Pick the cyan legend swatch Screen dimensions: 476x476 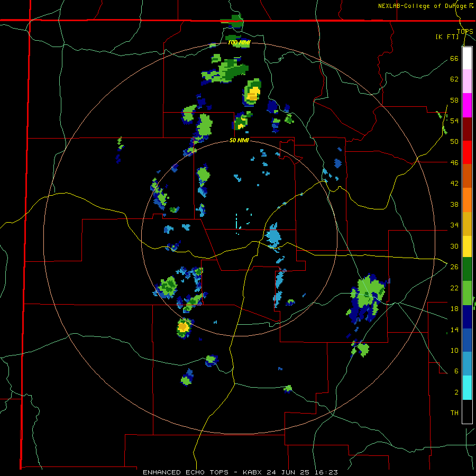point(467,388)
